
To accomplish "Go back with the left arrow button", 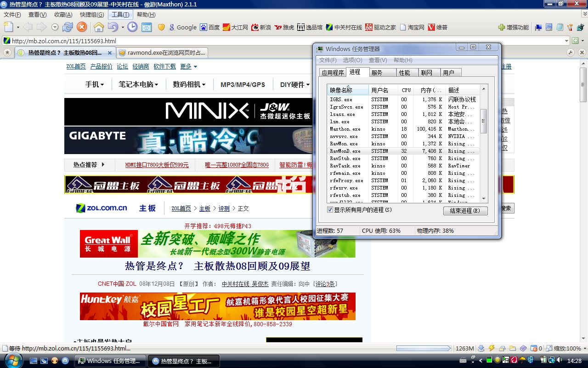I will pyautogui.click(x=28, y=27).
